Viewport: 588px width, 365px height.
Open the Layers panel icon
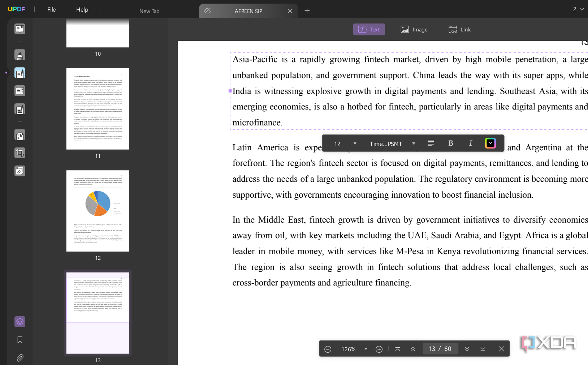point(20,322)
